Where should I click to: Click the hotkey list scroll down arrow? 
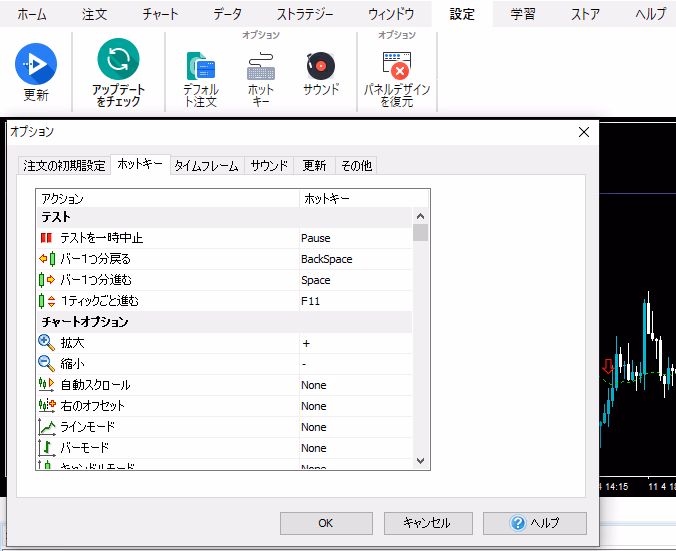tap(420, 460)
